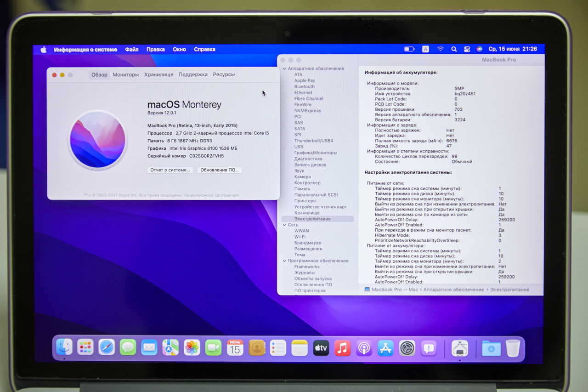Open Contacts app in Dock

[257, 347]
